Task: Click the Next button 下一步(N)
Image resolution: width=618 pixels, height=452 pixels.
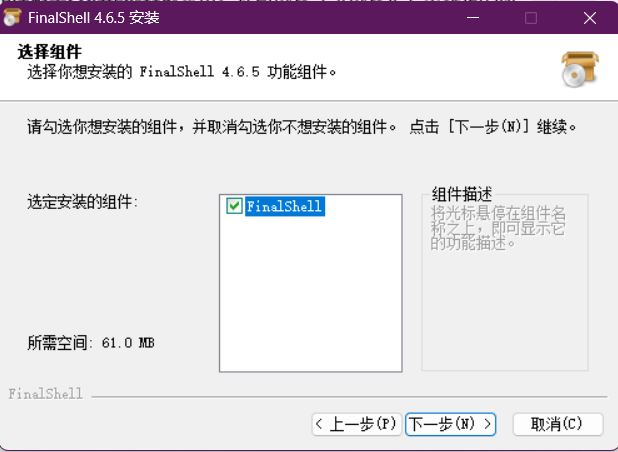Action: 451,424
